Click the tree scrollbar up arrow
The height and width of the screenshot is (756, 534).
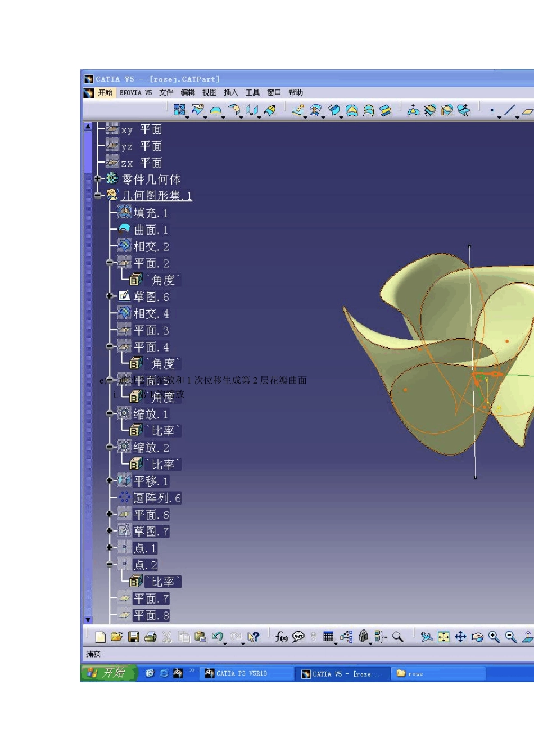[88, 126]
